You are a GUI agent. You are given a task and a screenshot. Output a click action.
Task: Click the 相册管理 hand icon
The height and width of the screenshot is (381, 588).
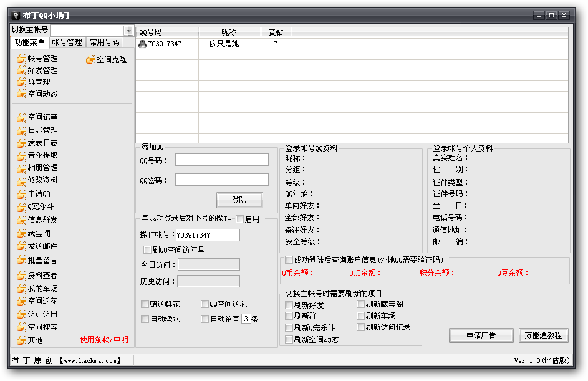[21, 168]
